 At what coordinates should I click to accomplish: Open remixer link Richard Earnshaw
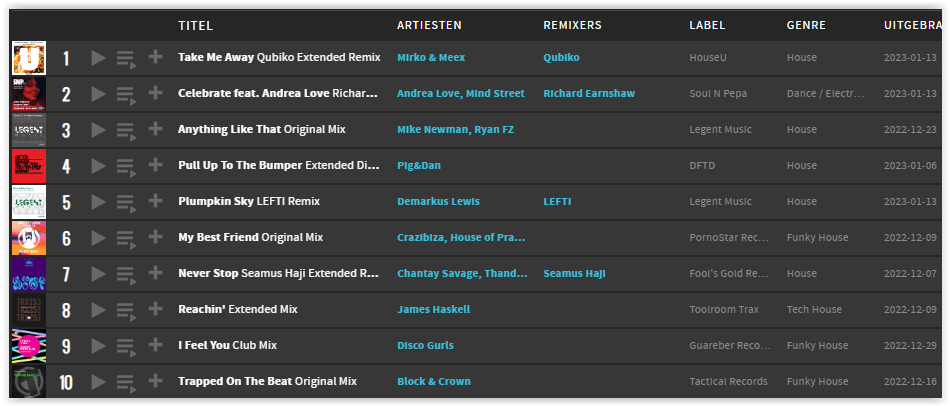click(589, 93)
